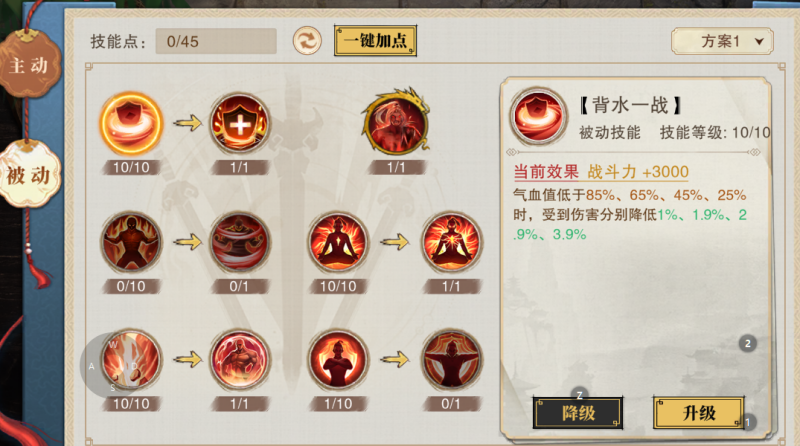Select the meditating figure skill at 10/10
The height and width of the screenshot is (446, 800).
(338, 242)
